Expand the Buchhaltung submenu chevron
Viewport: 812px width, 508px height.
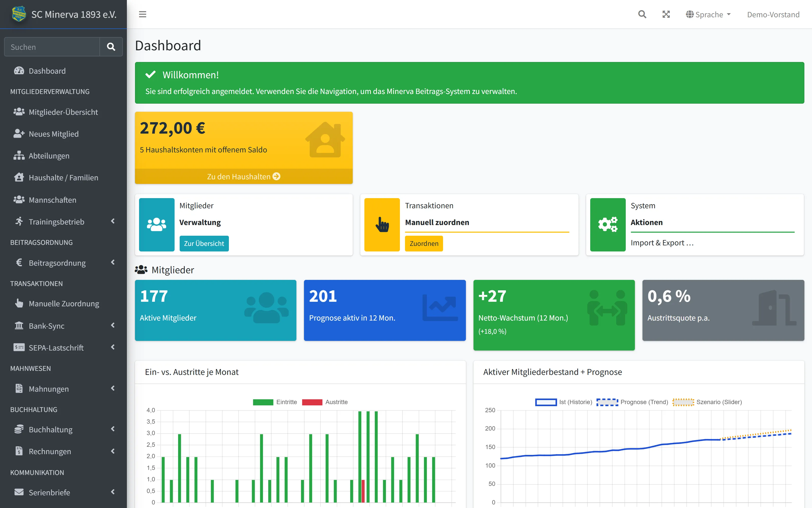[x=113, y=429]
